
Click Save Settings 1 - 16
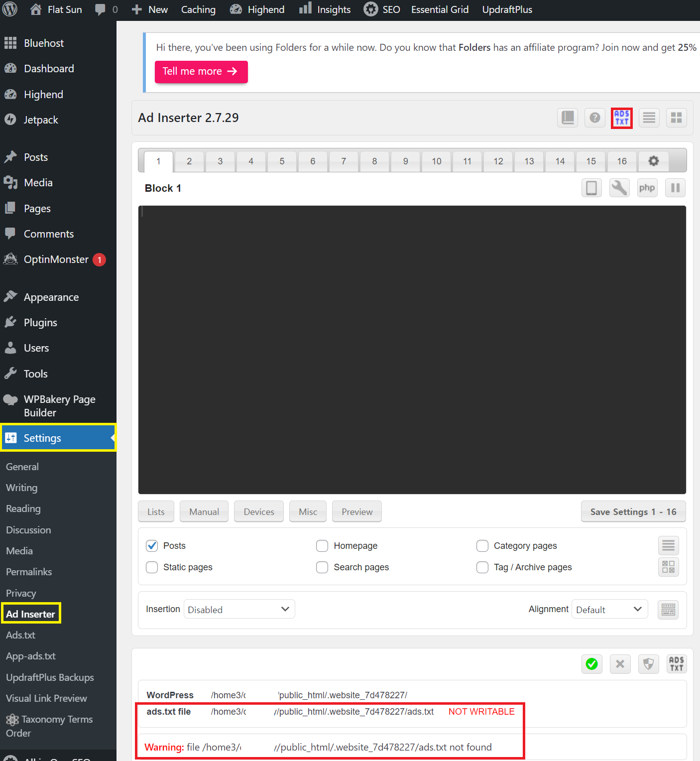click(x=633, y=511)
